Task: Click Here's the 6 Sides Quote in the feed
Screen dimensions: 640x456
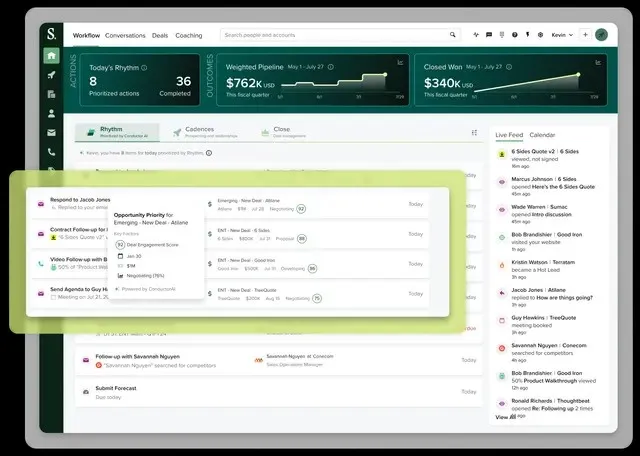Action: pos(563,187)
